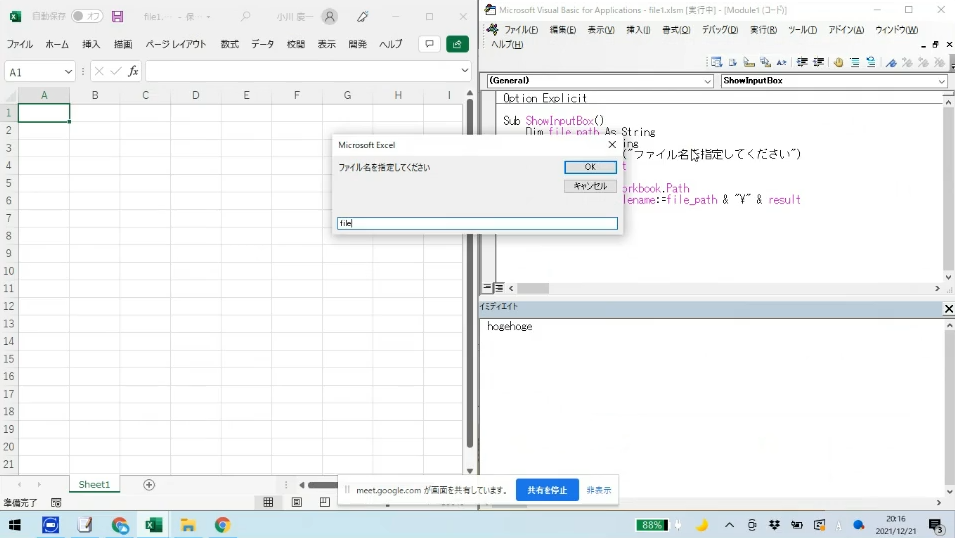Expand the (General) object dropdown
This screenshot has height=538, width=955.
point(708,81)
